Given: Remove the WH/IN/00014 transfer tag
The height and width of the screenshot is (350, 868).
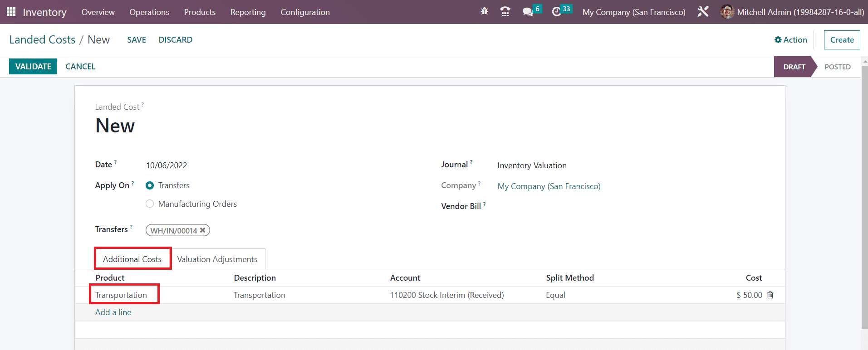Looking at the screenshot, I should [203, 230].
